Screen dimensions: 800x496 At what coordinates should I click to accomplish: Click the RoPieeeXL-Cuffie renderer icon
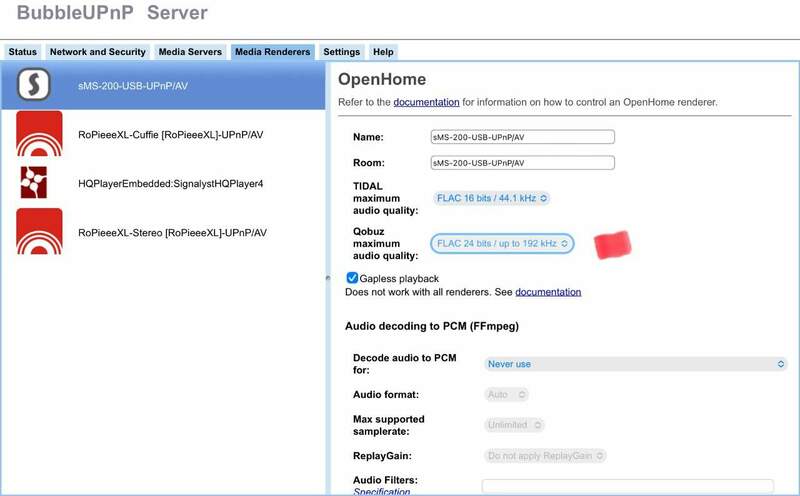(x=39, y=134)
